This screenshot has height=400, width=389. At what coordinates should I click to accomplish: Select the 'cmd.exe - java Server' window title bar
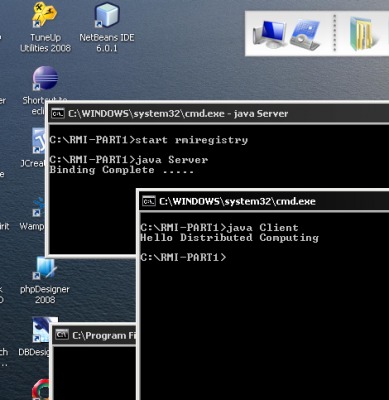tap(219, 113)
